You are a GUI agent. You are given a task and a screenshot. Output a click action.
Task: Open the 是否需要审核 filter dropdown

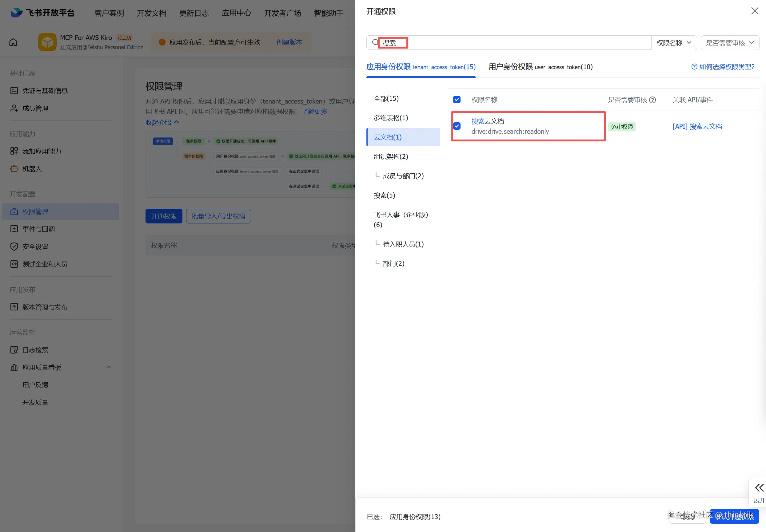pos(729,43)
